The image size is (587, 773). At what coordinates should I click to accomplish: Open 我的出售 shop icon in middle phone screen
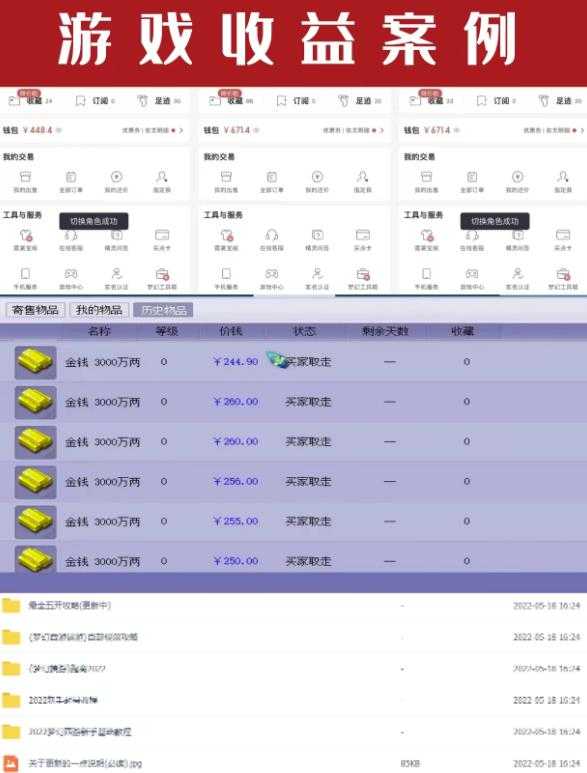click(x=226, y=176)
